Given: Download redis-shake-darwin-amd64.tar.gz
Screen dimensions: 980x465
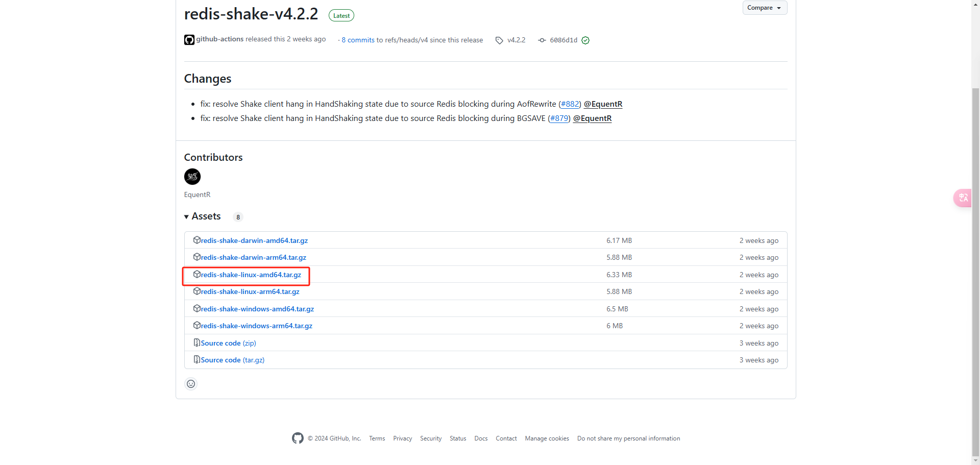Looking at the screenshot, I should [254, 240].
